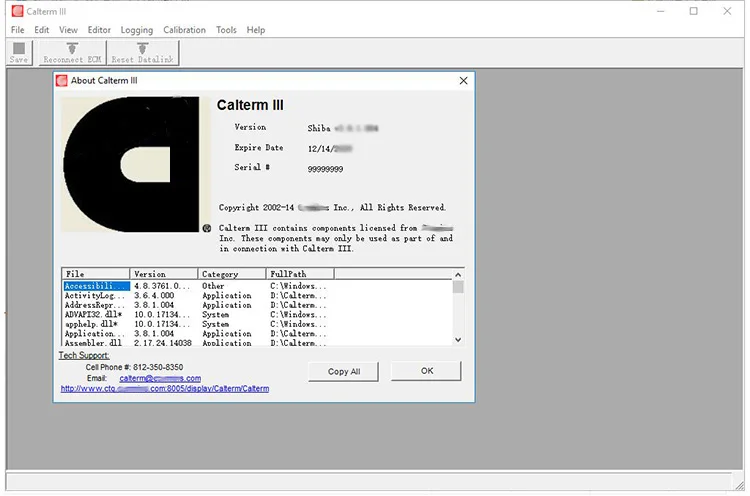750x496 pixels.
Task: Open the Editor menu
Action: point(99,30)
